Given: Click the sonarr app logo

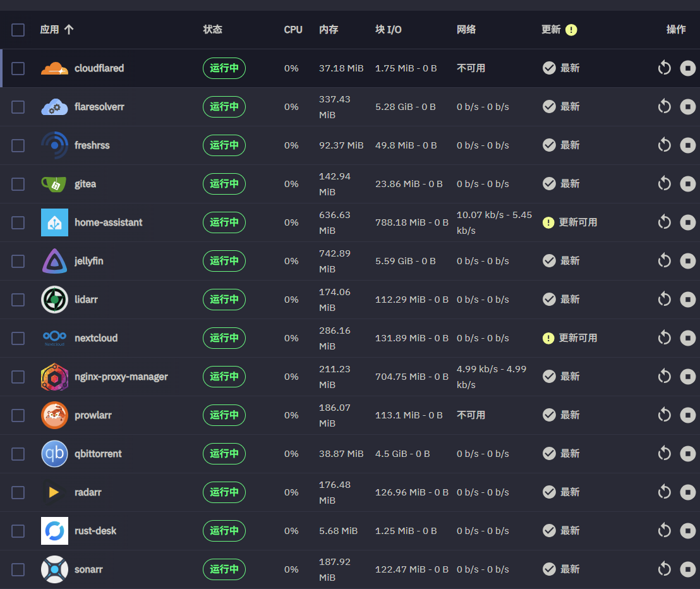Looking at the screenshot, I should click(54, 569).
